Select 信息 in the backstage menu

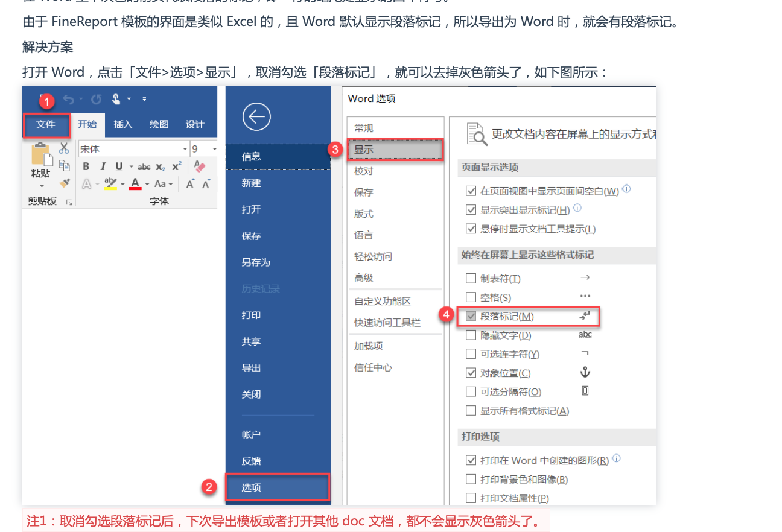point(278,157)
